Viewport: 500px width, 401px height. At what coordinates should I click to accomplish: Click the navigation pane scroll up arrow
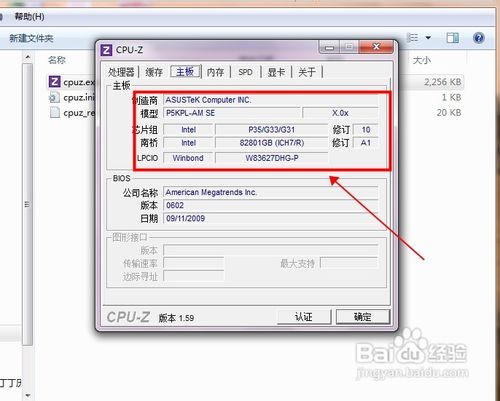[28, 57]
